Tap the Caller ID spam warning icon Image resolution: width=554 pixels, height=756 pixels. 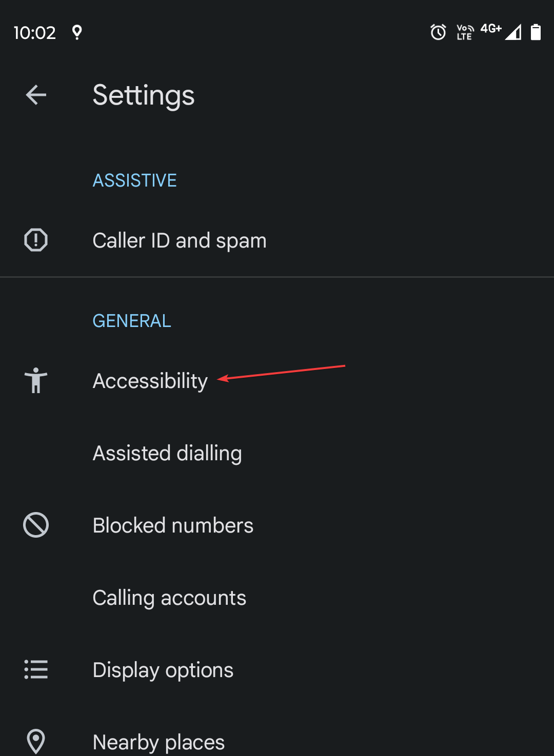[x=36, y=240]
